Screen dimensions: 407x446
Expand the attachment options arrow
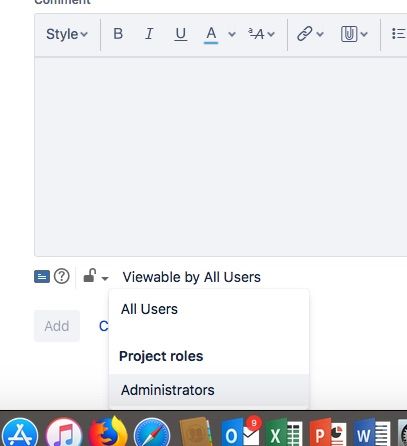(364, 34)
